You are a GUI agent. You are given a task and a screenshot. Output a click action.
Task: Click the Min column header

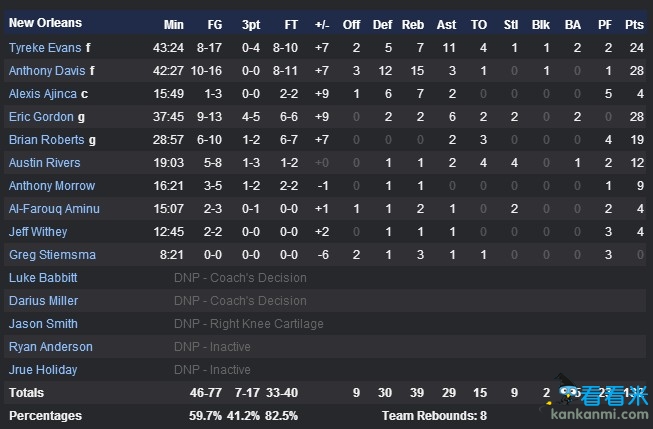[174, 25]
